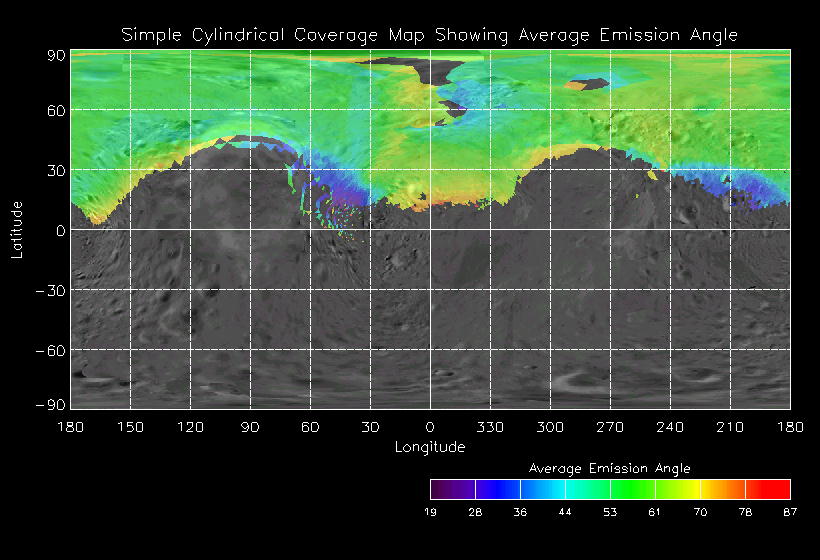Click legend value '44'
Viewport: 820px width, 560px height.
[565, 512]
